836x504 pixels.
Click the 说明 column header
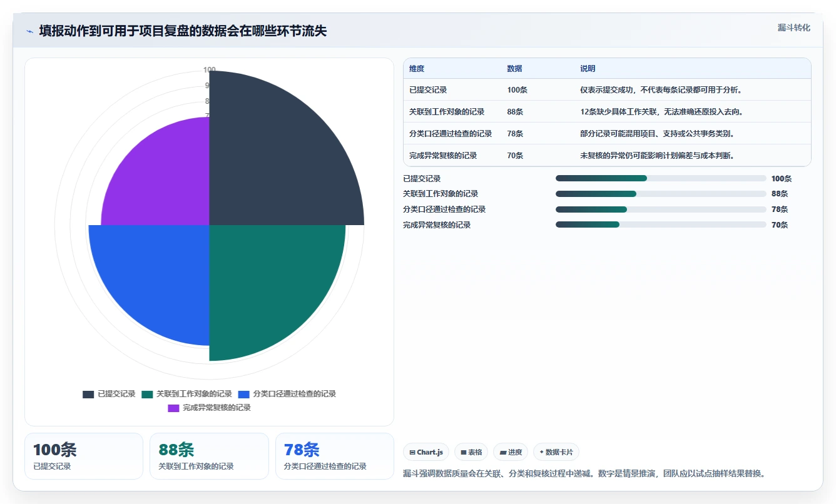[588, 69]
